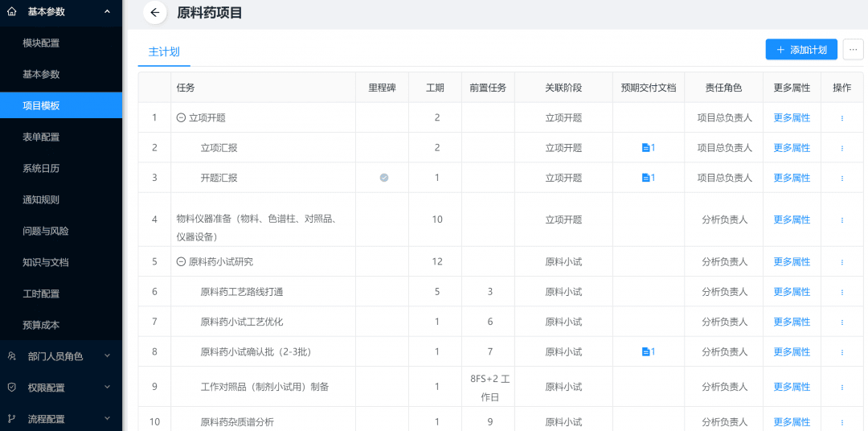Open 更多属性 for 原料药杂质谱分析 row

click(x=792, y=422)
